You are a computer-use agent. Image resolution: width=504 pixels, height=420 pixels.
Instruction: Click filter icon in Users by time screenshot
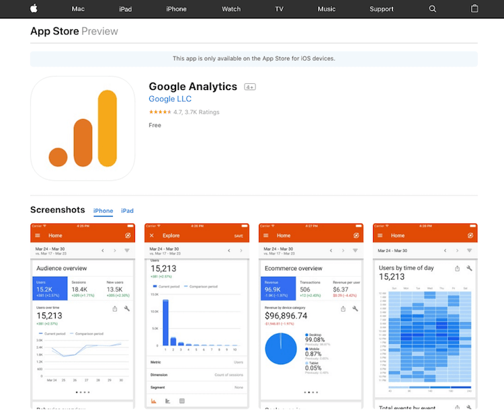pos(469,251)
